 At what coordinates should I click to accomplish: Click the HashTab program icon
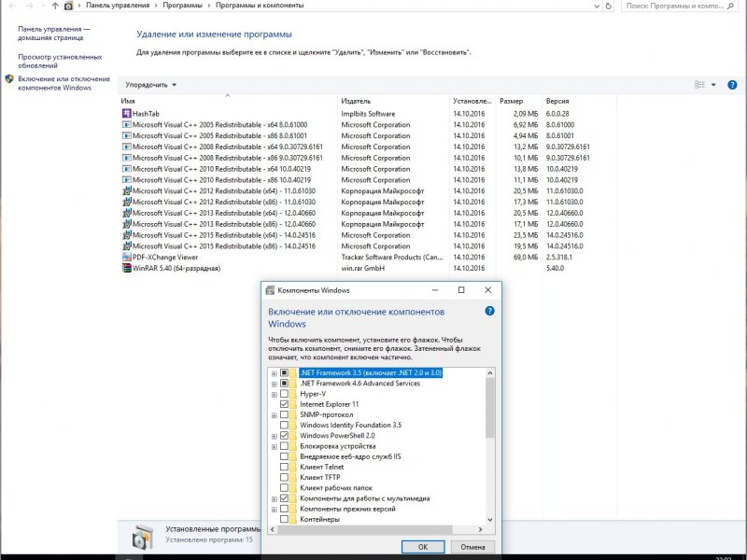[126, 113]
